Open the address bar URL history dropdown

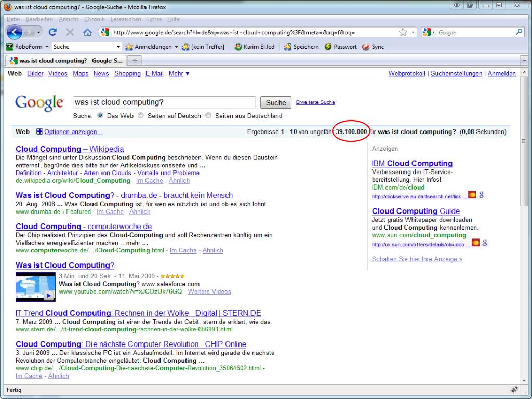pos(413,32)
